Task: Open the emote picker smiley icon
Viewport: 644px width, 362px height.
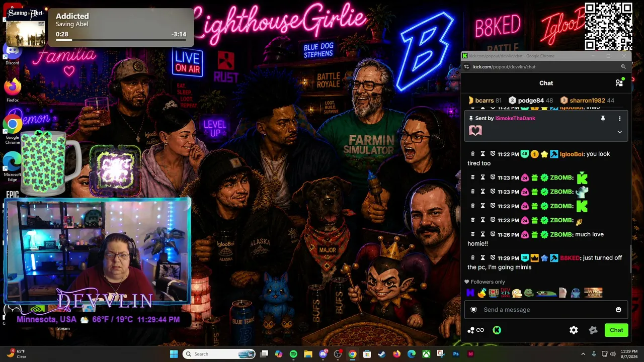Action: coord(618,310)
